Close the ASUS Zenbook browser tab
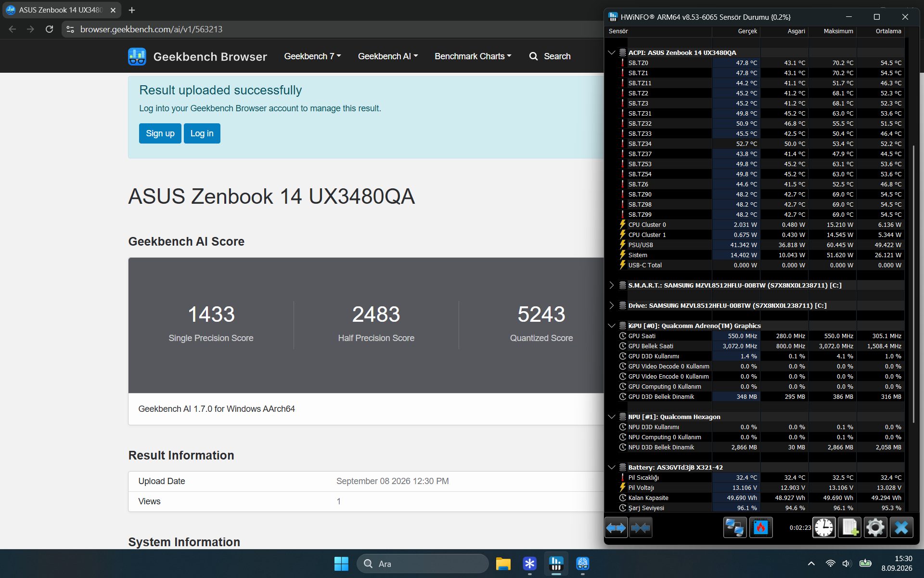 tap(113, 10)
